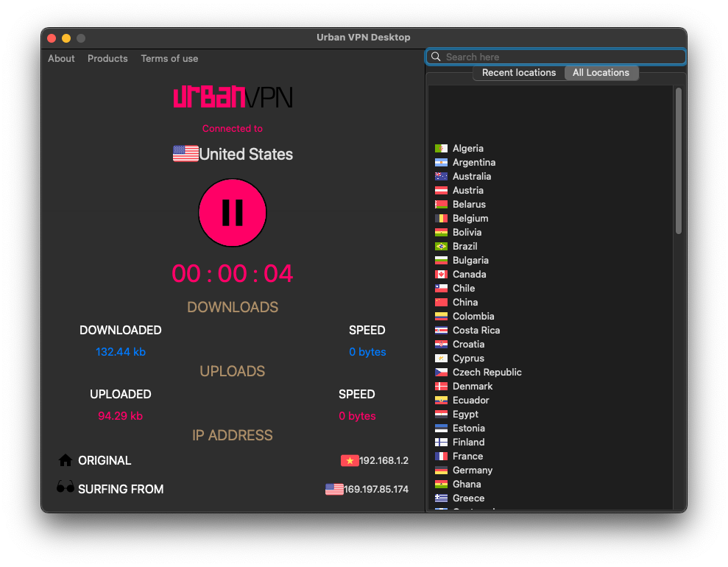728x567 pixels.
Task: Click the Colombia flag icon
Action: coord(441,316)
